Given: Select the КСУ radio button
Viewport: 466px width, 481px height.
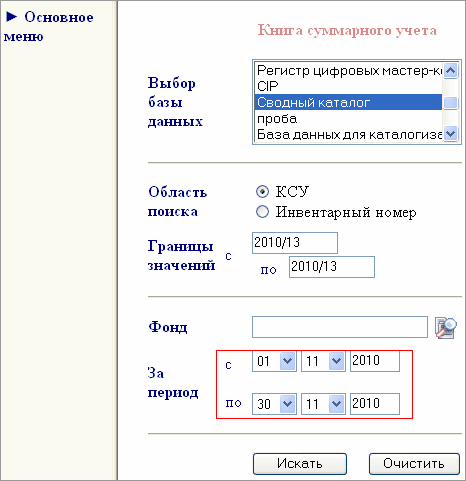Looking at the screenshot, I should click(262, 192).
